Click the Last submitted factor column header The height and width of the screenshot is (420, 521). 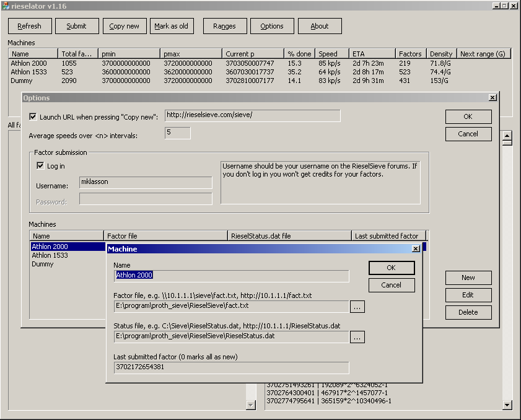tap(389, 236)
